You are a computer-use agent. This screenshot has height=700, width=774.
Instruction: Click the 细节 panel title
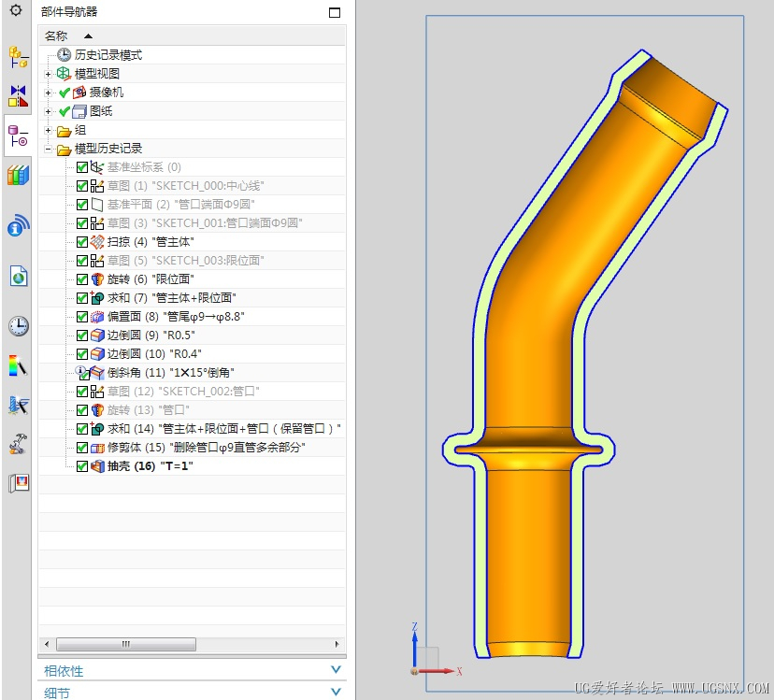click(57, 693)
